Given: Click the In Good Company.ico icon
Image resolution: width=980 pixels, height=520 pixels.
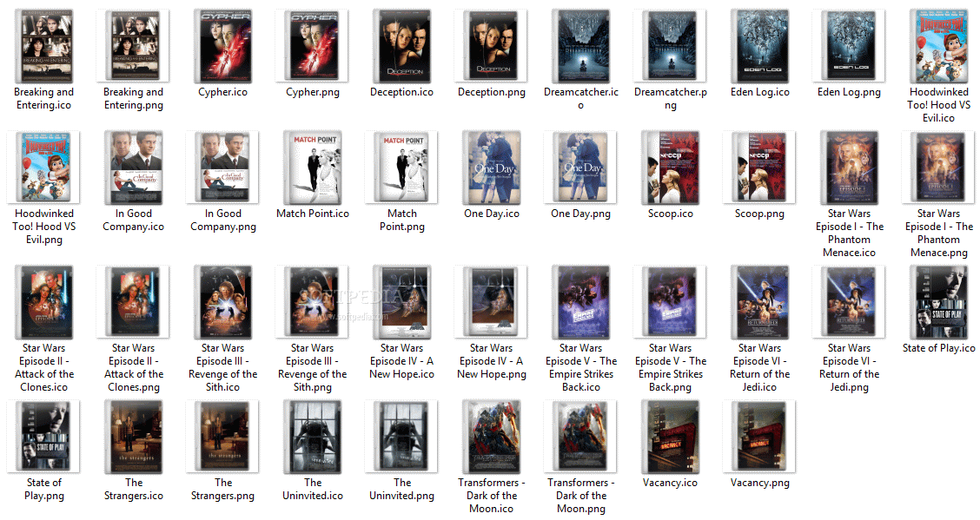Looking at the screenshot, I should pos(133,168).
